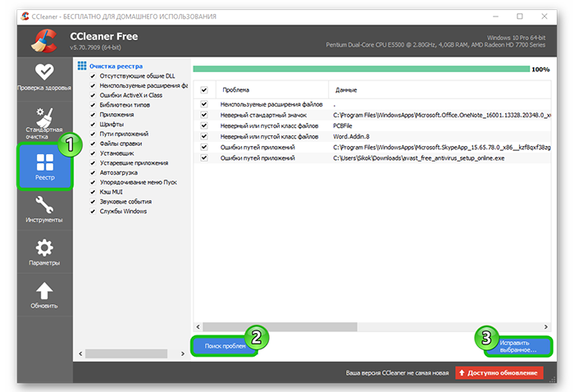Toggle Приложения checkbox
This screenshot has width=574, height=392.
[x=93, y=115]
